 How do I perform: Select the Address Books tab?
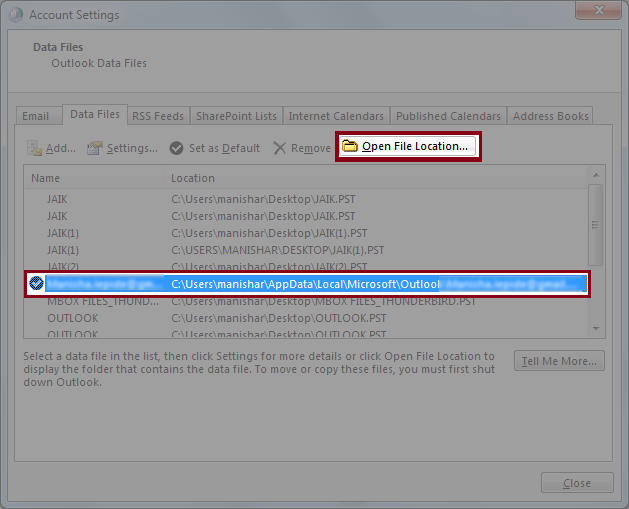(550, 116)
